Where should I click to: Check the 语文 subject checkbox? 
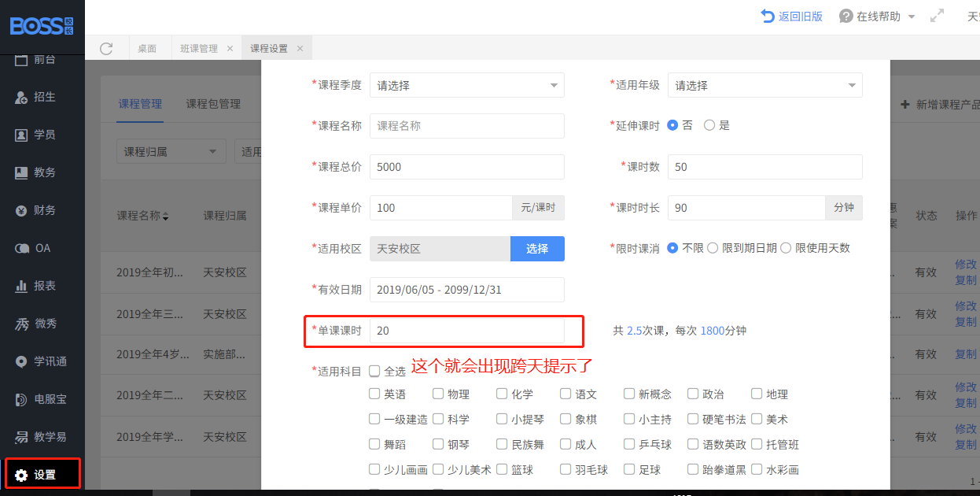coord(566,394)
